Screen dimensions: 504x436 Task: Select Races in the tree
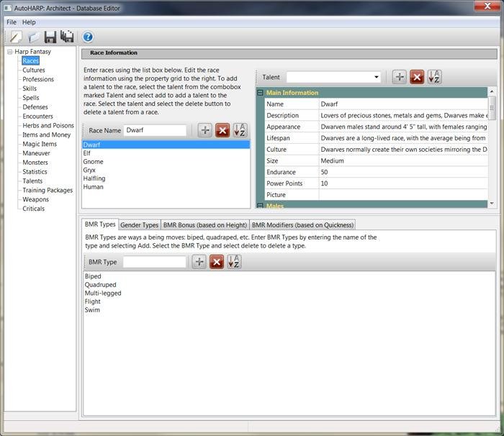tap(30, 60)
